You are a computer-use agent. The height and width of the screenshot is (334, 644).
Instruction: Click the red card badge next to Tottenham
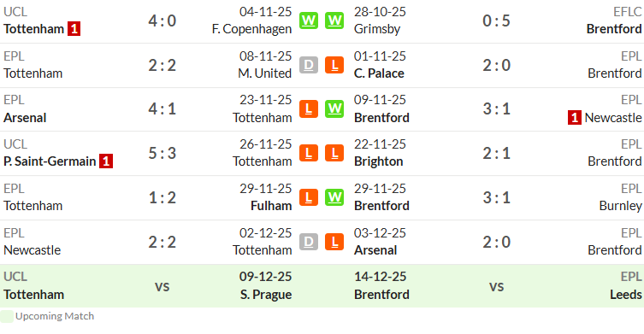point(74,29)
